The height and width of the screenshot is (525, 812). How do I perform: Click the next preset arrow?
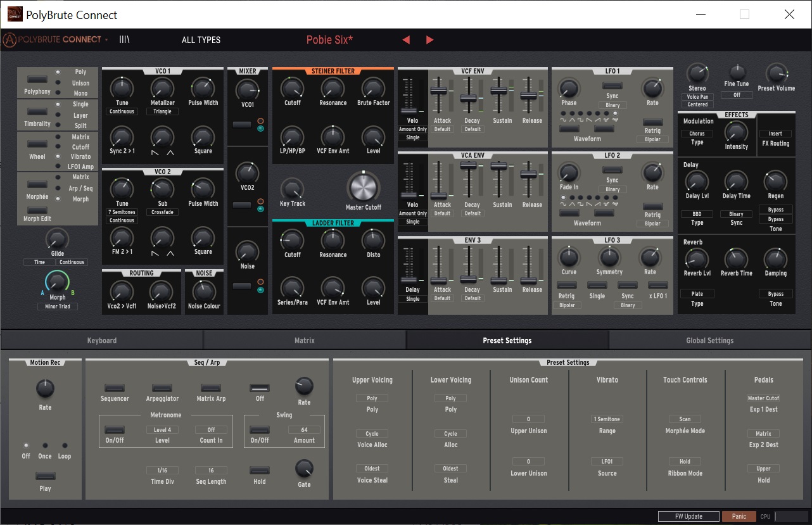pyautogui.click(x=429, y=39)
